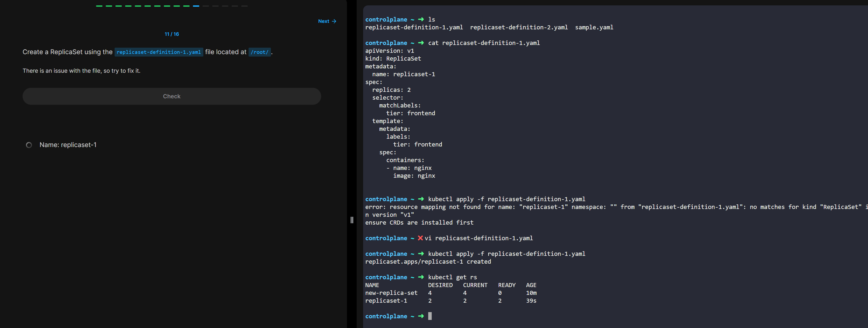Click the tenth green progress segment

tap(186, 6)
